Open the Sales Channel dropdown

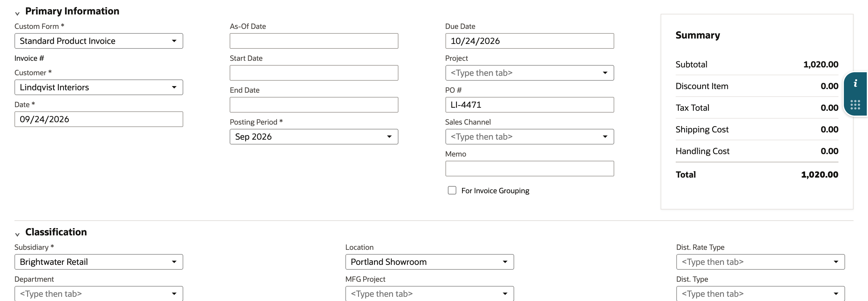(529, 137)
